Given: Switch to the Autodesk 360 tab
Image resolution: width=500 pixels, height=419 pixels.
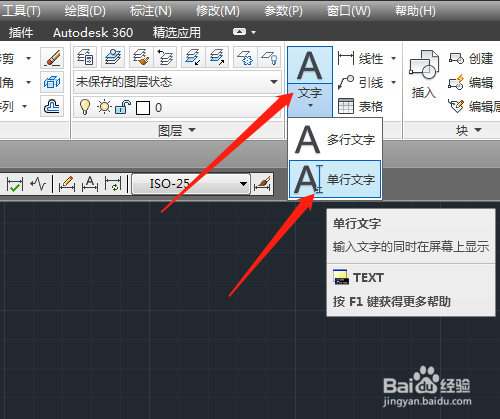Looking at the screenshot, I should [93, 32].
